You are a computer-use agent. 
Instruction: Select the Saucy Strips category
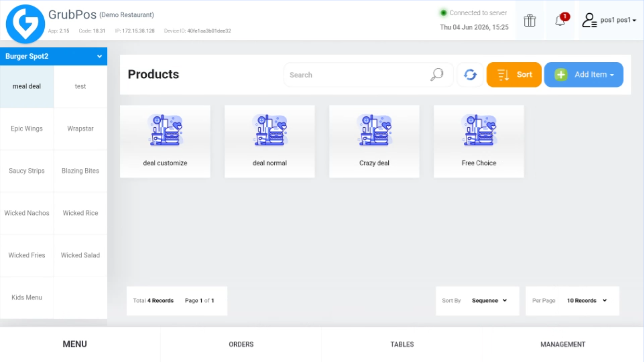click(27, 171)
